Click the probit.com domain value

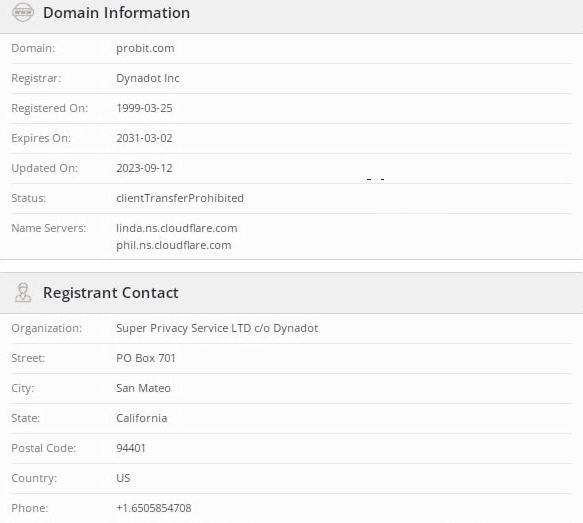(145, 48)
